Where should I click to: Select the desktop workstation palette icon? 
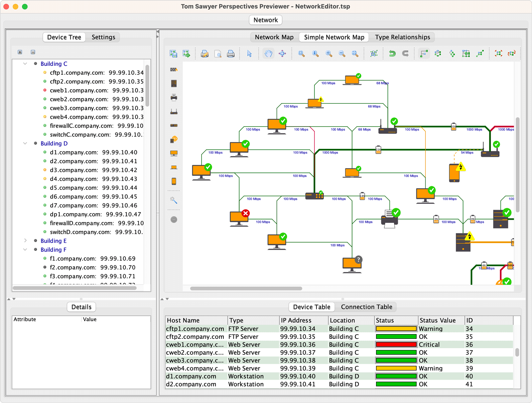pos(174,153)
